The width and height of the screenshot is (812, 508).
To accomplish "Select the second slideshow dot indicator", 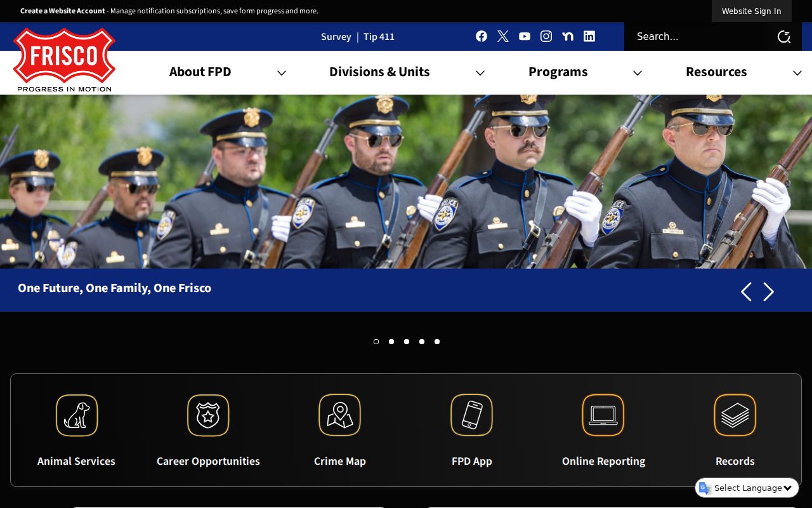I will (391, 342).
